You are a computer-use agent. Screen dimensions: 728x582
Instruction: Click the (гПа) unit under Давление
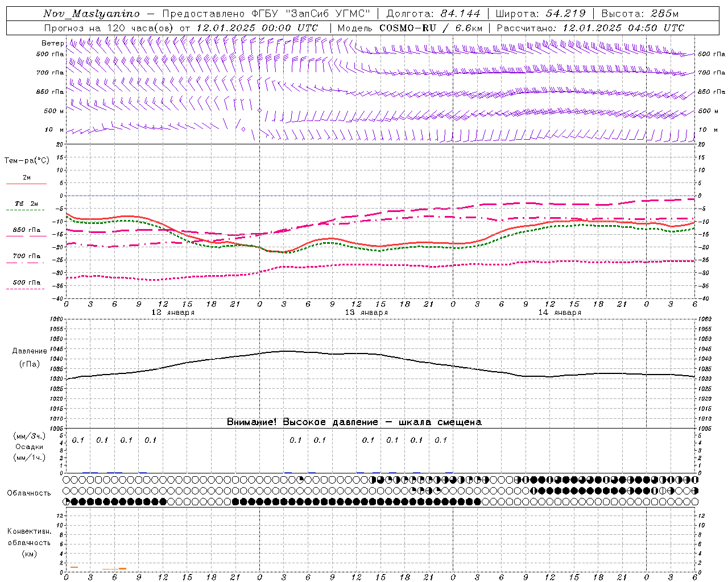30,364
